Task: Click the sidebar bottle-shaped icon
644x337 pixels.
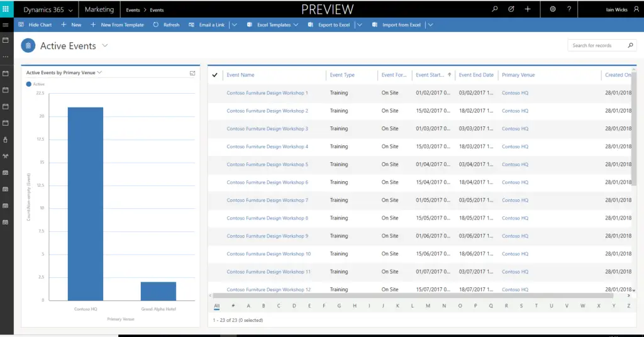Action: (5, 140)
